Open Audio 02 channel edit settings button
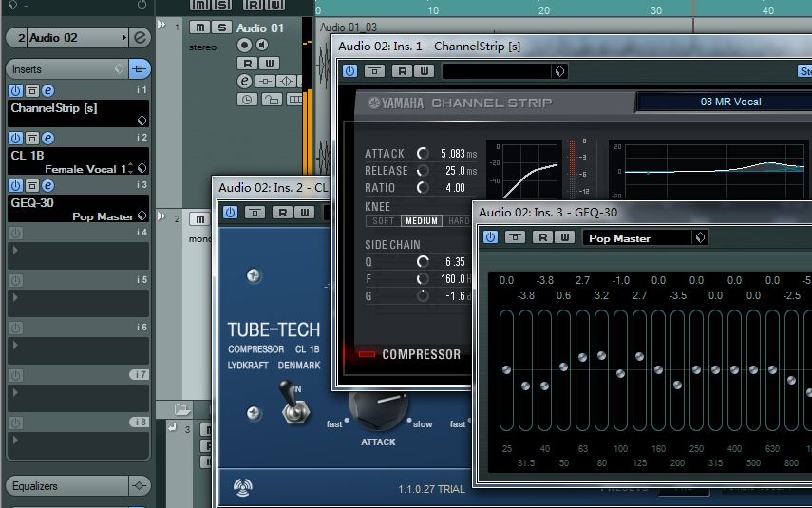 pyautogui.click(x=140, y=38)
